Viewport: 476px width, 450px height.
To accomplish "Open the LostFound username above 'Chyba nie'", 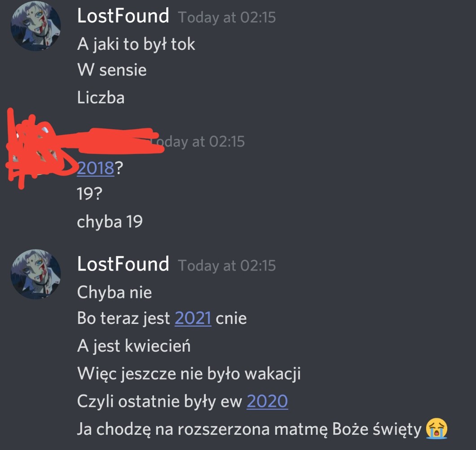I will 123,264.
